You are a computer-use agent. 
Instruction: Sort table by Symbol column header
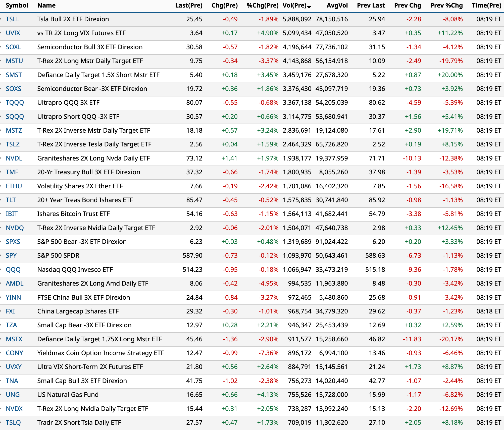coord(17,5)
